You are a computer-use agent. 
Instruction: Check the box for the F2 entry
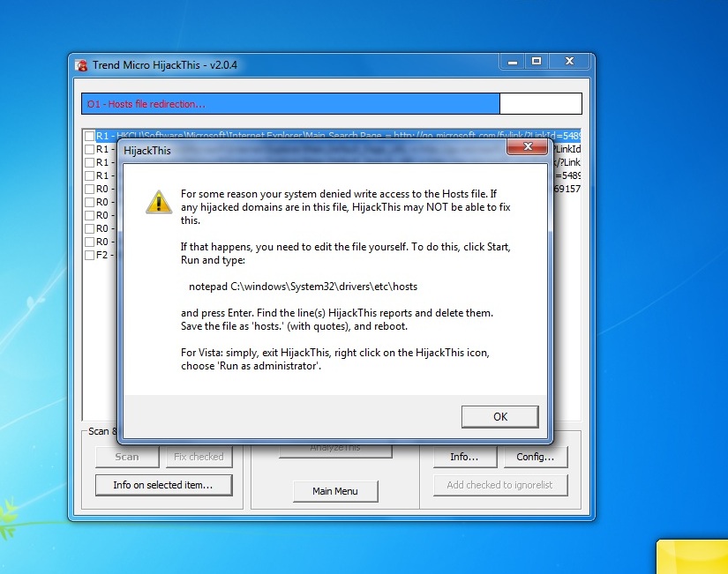[x=90, y=255]
